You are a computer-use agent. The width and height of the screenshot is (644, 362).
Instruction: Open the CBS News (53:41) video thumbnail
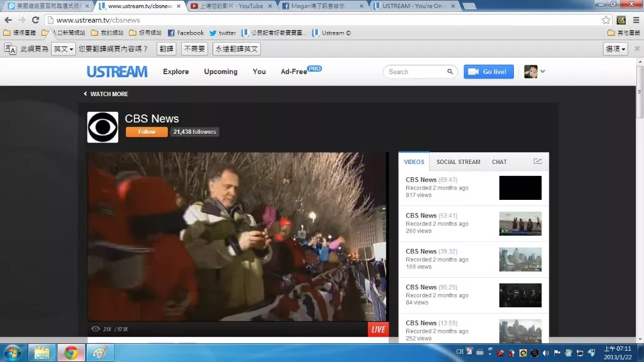pos(520,224)
